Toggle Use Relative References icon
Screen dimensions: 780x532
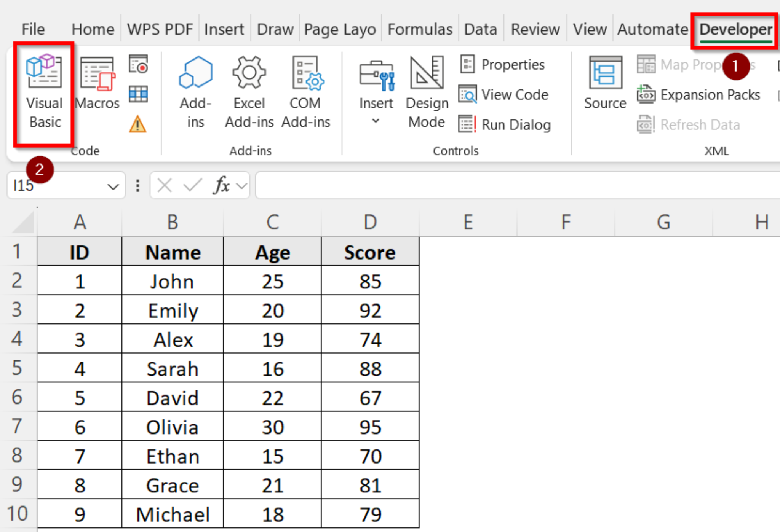[x=138, y=94]
